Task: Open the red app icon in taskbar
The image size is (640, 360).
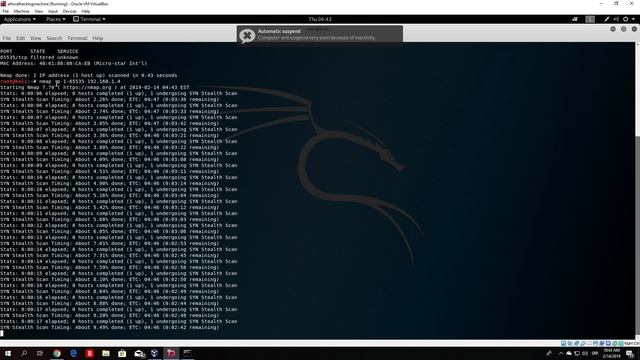Action: point(89,353)
